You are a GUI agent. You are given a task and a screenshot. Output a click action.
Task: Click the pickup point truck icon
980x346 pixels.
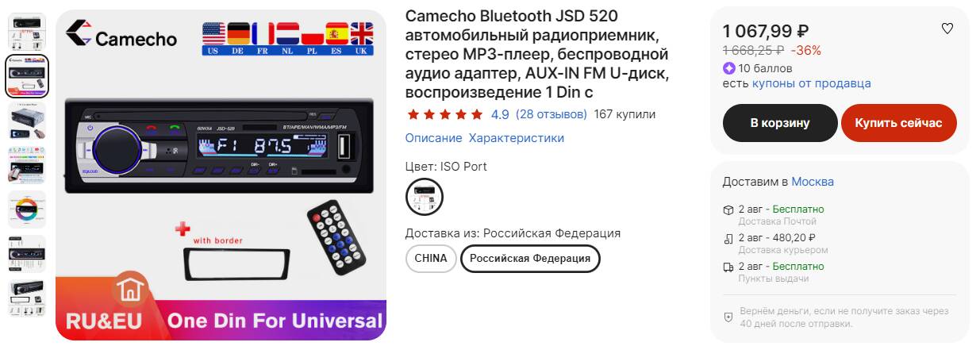[x=728, y=267]
